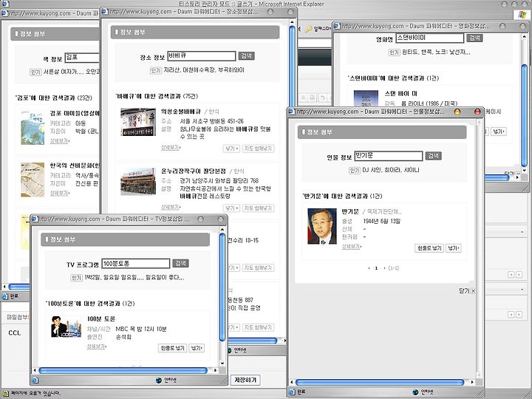
Task: Click the 인기 tag in TV 프로그램 window
Action: click(76, 278)
